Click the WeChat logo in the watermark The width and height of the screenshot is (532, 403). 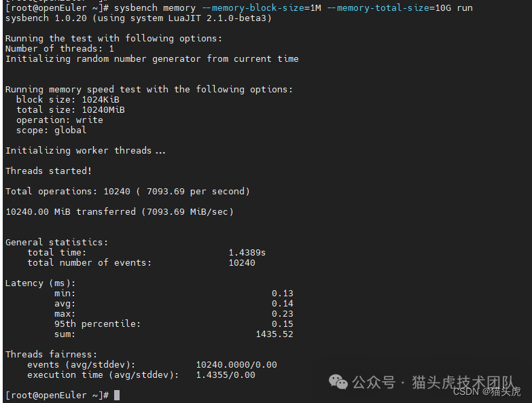338,382
